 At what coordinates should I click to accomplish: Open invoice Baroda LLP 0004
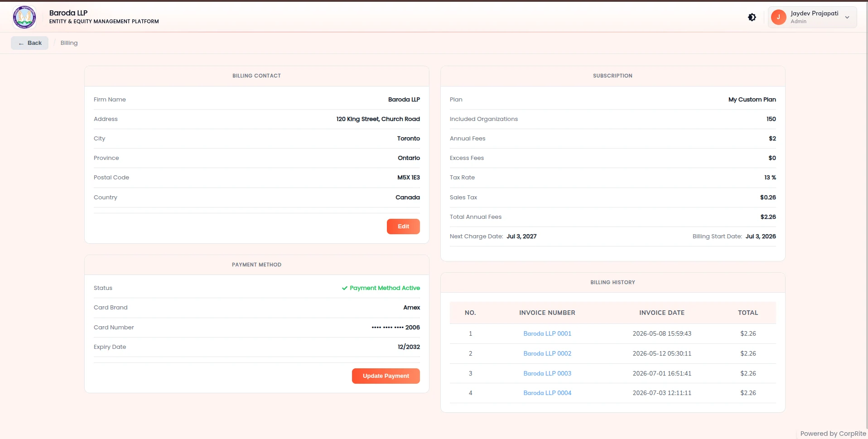click(547, 393)
